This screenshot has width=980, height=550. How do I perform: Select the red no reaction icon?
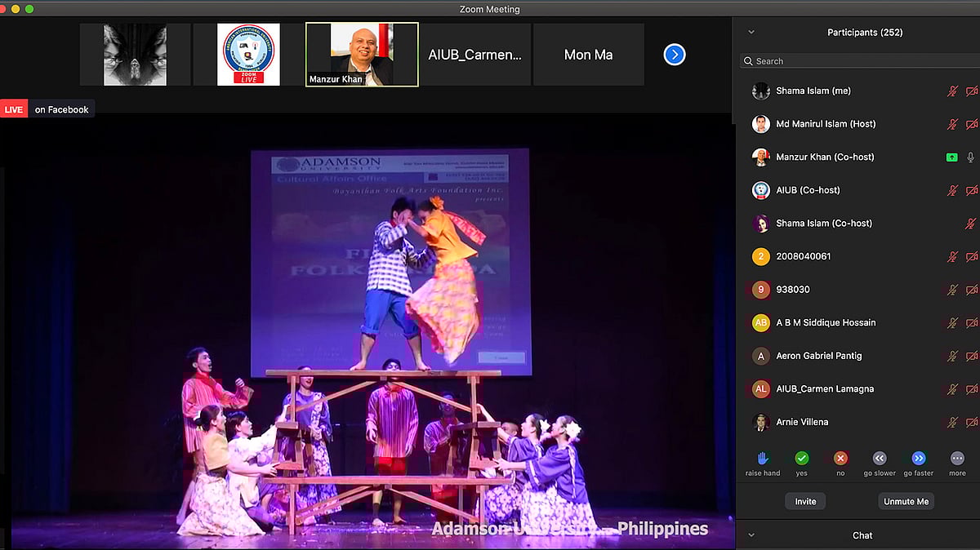tap(840, 459)
